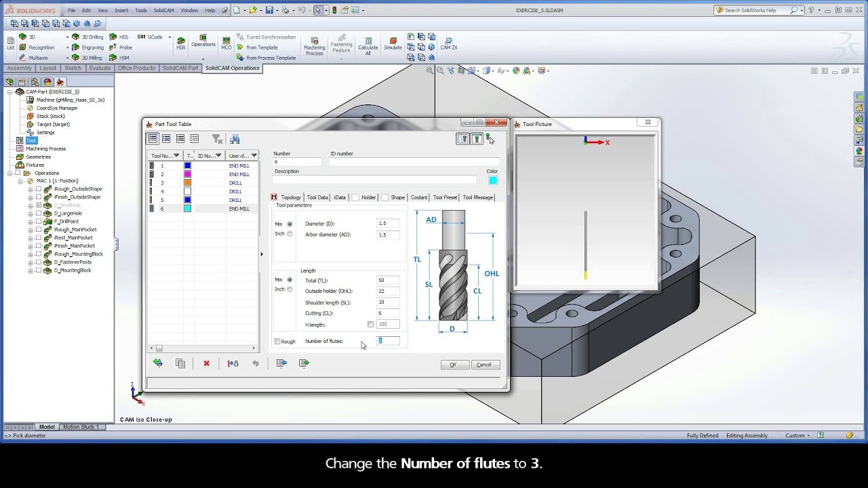Enable the Rough checkbox
The width and height of the screenshot is (868, 488).
point(277,342)
